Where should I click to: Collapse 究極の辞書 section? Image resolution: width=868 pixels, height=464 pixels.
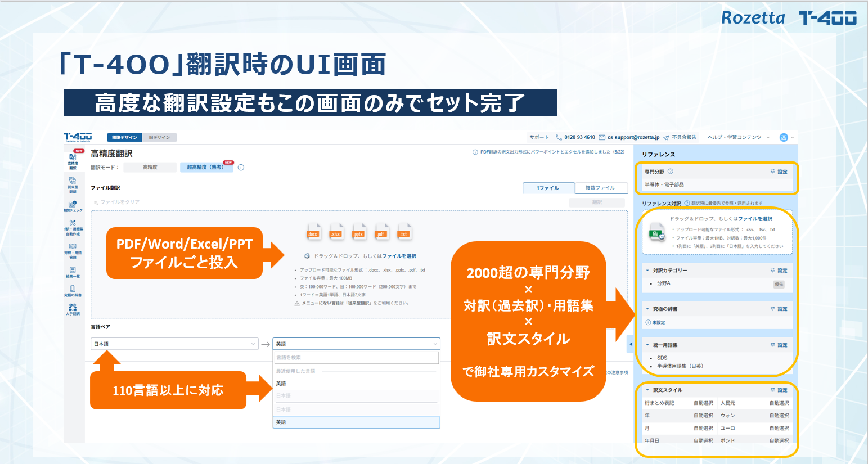click(x=647, y=309)
